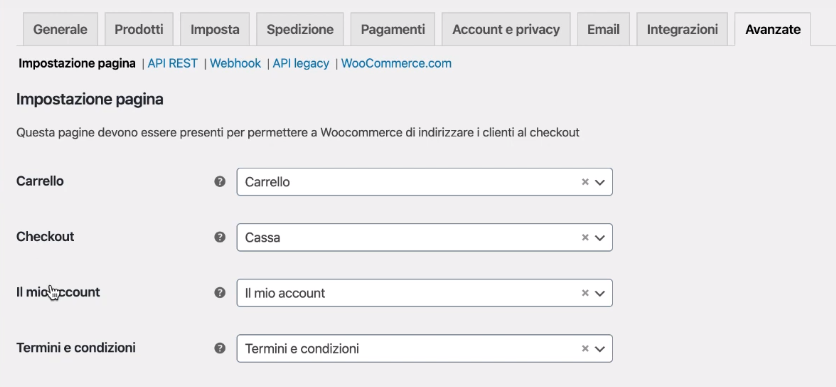Image resolution: width=836 pixels, height=387 pixels.
Task: Open the Account e privacy tab
Action: tap(506, 29)
